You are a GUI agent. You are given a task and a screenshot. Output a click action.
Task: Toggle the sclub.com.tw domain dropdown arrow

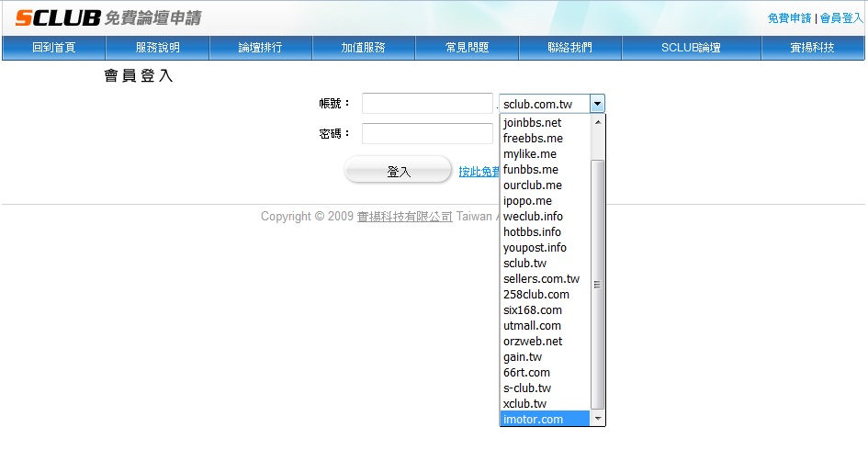[597, 104]
